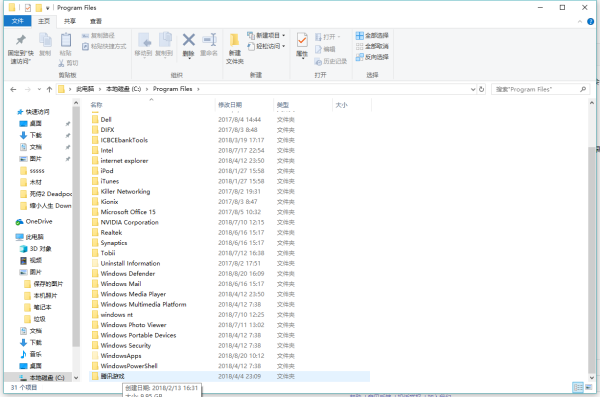Click the Pin to Quick Access icon
This screenshot has width=600, height=397.
click(21, 40)
